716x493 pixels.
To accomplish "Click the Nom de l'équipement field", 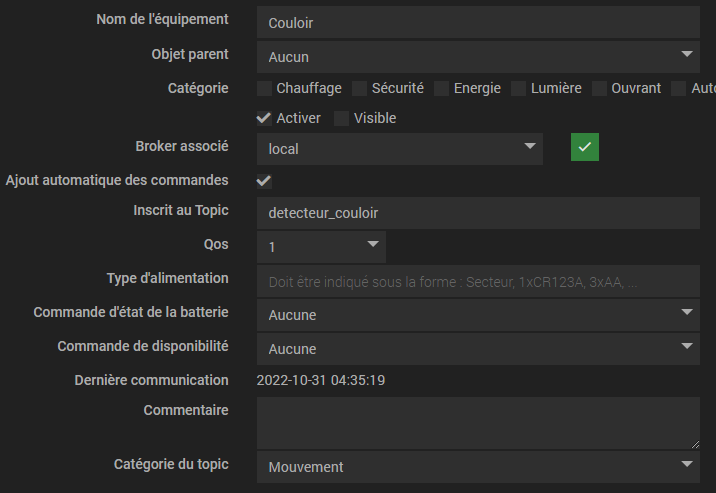I will [478, 21].
